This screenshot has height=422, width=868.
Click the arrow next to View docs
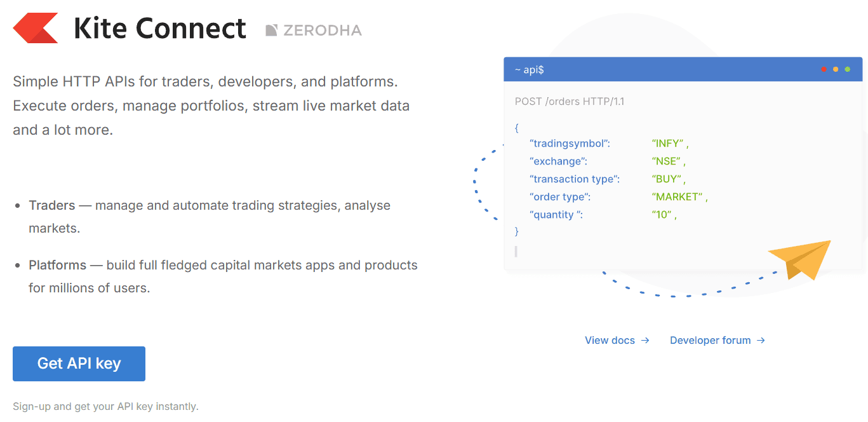(x=646, y=340)
